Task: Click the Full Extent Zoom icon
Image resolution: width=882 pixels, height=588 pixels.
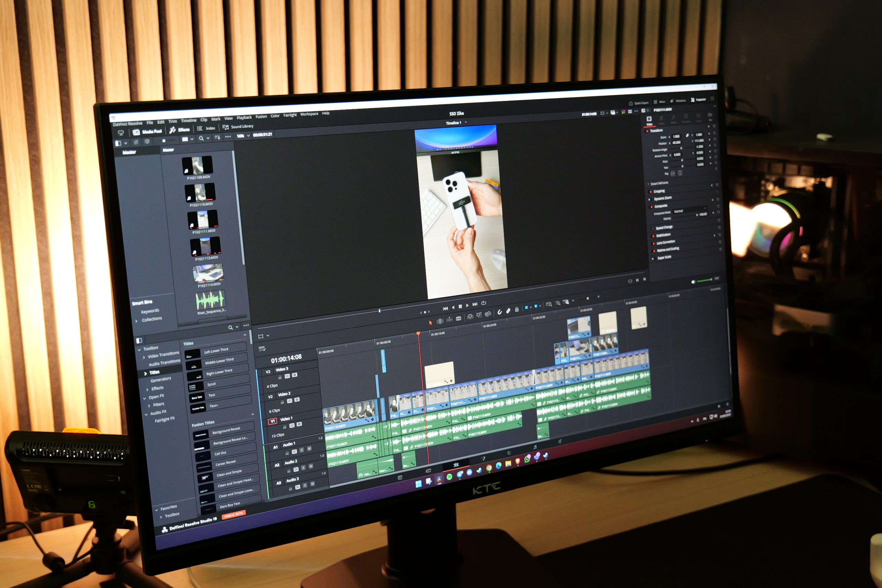Action: click(548, 304)
